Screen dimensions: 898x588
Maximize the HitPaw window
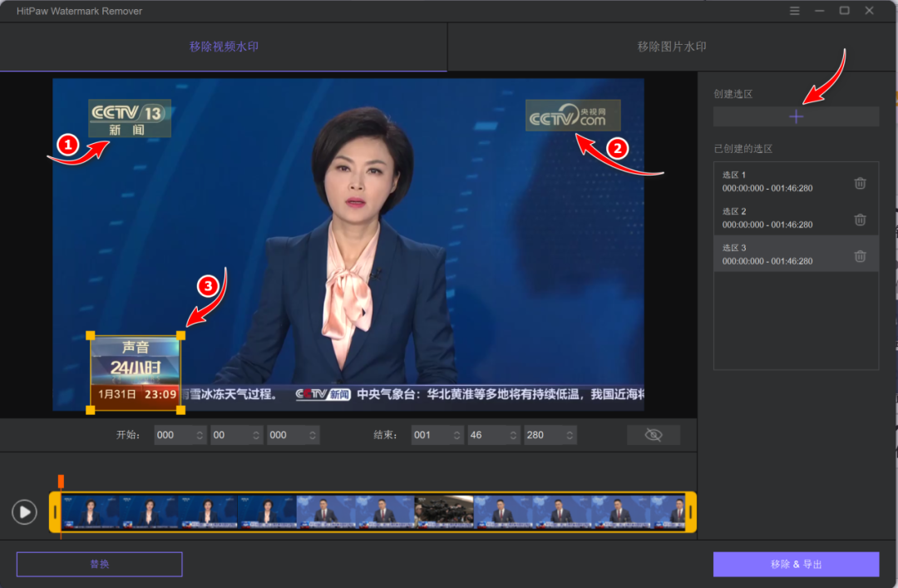pyautogui.click(x=844, y=11)
